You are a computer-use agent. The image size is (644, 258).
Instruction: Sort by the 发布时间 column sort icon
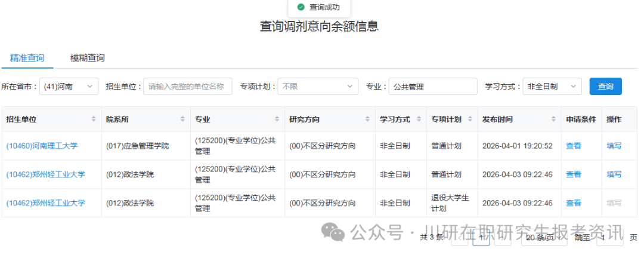click(553, 119)
